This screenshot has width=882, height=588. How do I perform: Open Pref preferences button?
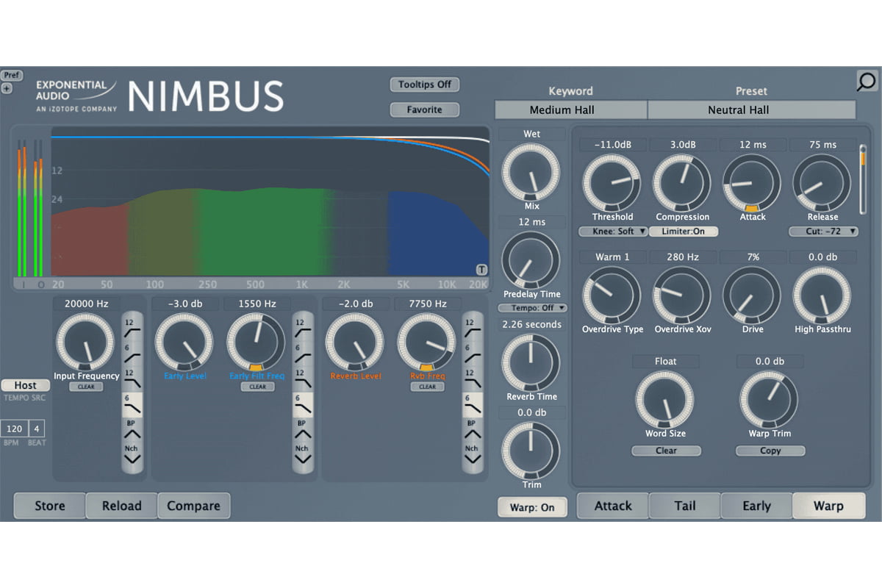(x=12, y=76)
